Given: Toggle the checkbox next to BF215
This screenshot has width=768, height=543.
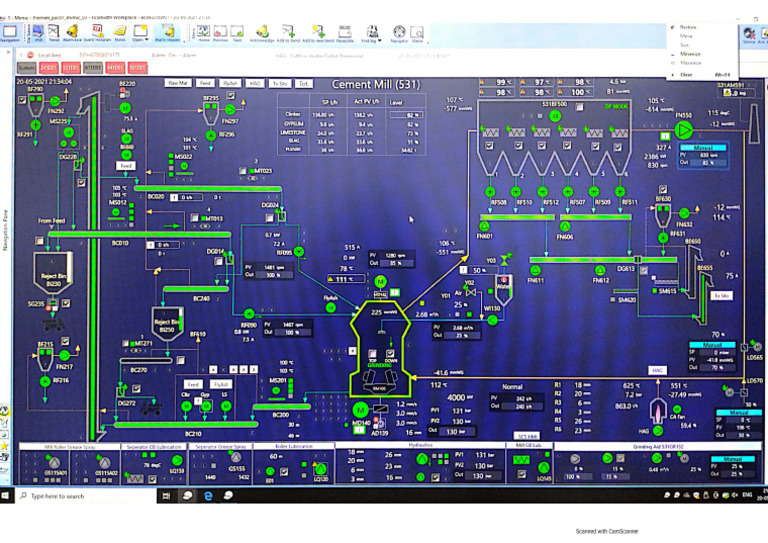Looking at the screenshot, I should pyautogui.click(x=65, y=340).
